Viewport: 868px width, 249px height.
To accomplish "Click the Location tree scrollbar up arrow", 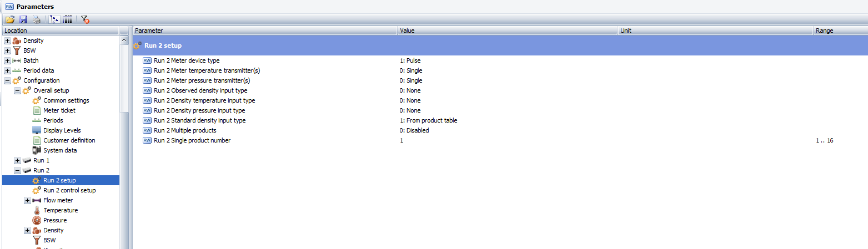I will tap(124, 40).
